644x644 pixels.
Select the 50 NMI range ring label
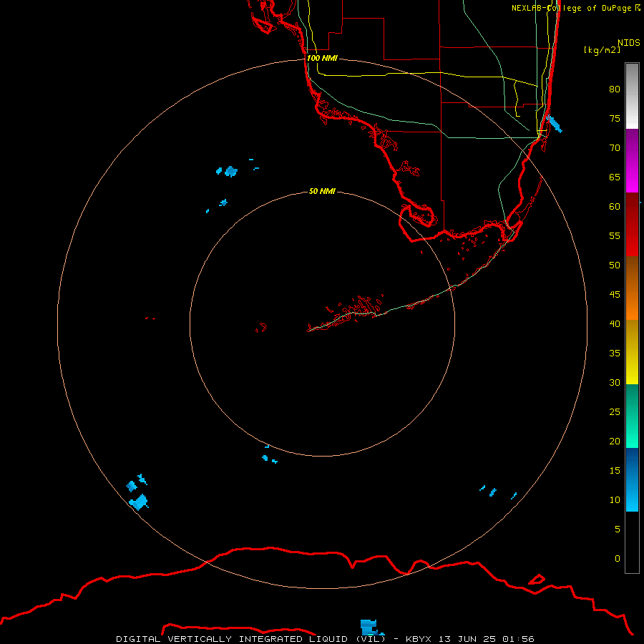pos(322,191)
